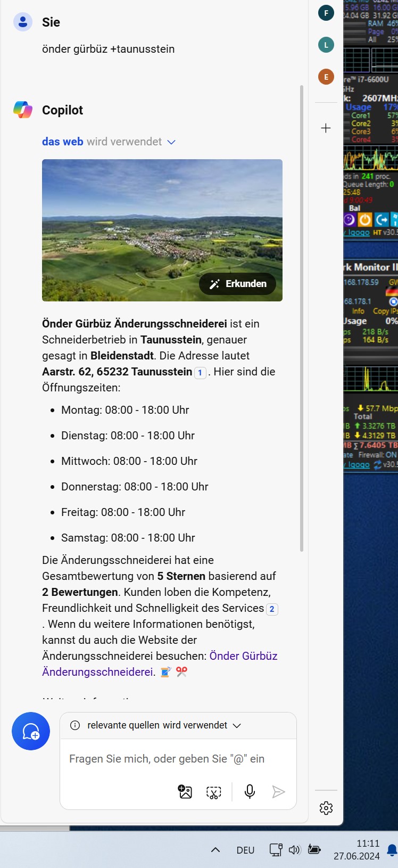Click Erkunden on the landscape image

coord(237,284)
